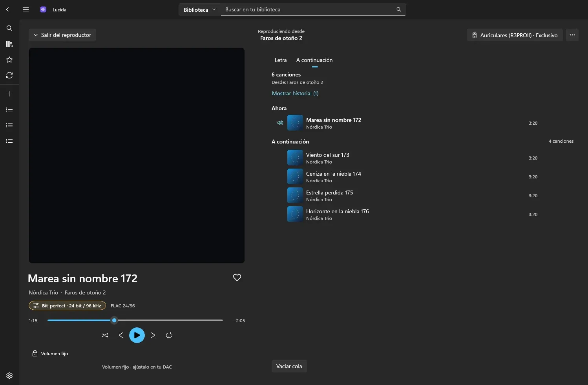Open the library shelf icon in sidebar
The image size is (588, 385).
[x=9, y=44]
